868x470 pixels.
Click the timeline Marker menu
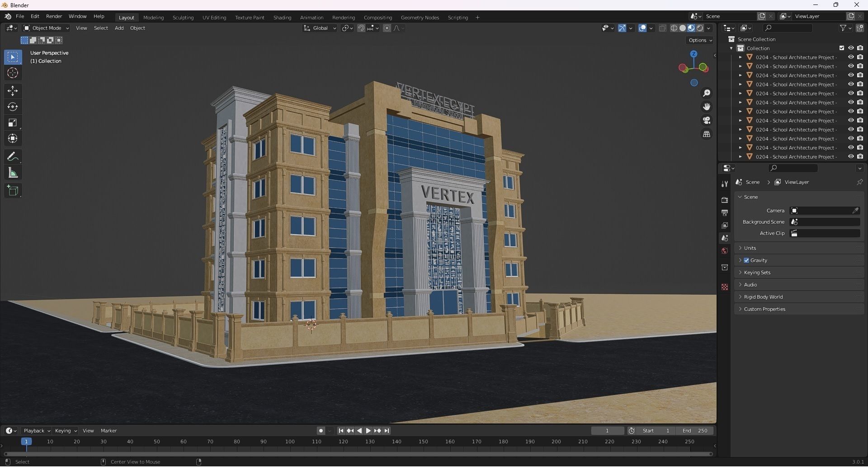tap(108, 431)
